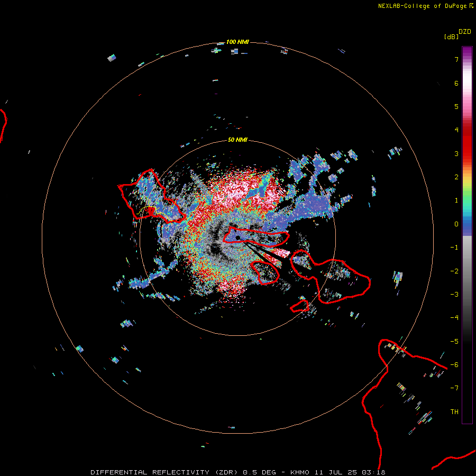Click the TH label on the legend
Image resolution: width=476 pixels, height=476 pixels.
[454, 411]
